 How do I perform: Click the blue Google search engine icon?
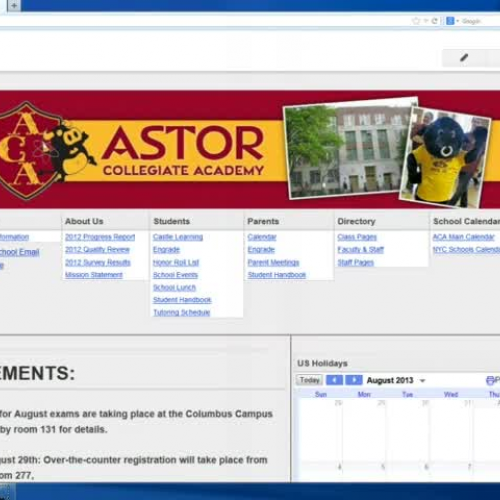[x=450, y=21]
